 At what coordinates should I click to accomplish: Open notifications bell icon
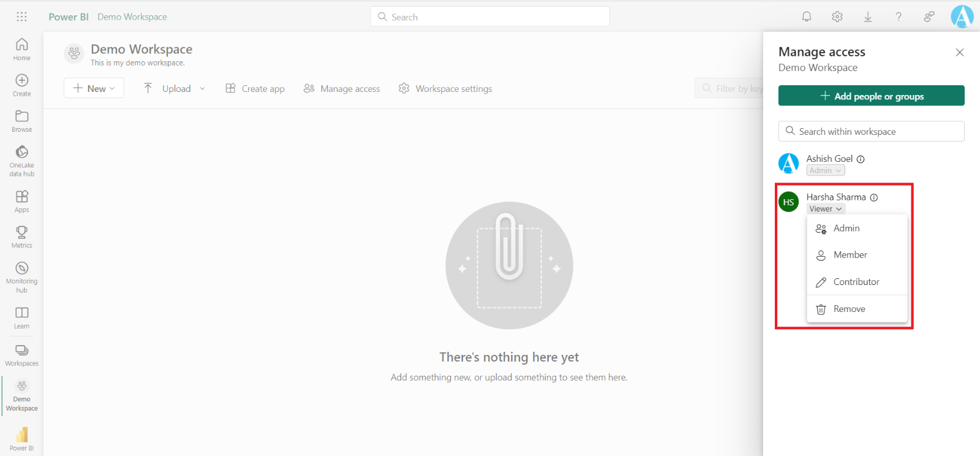pos(807,17)
